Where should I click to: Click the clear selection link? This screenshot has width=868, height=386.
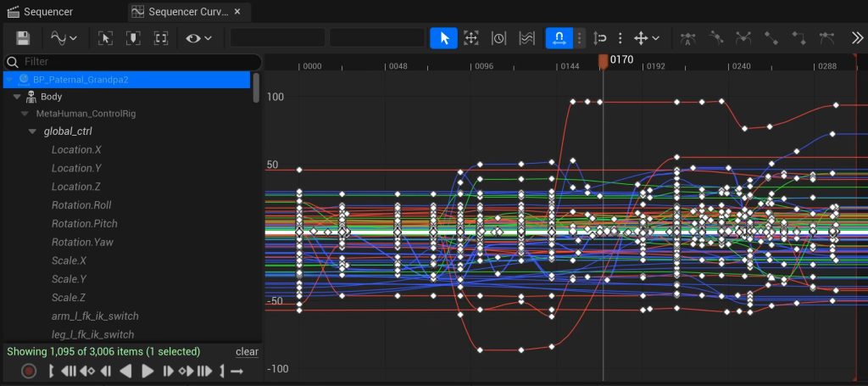click(247, 352)
